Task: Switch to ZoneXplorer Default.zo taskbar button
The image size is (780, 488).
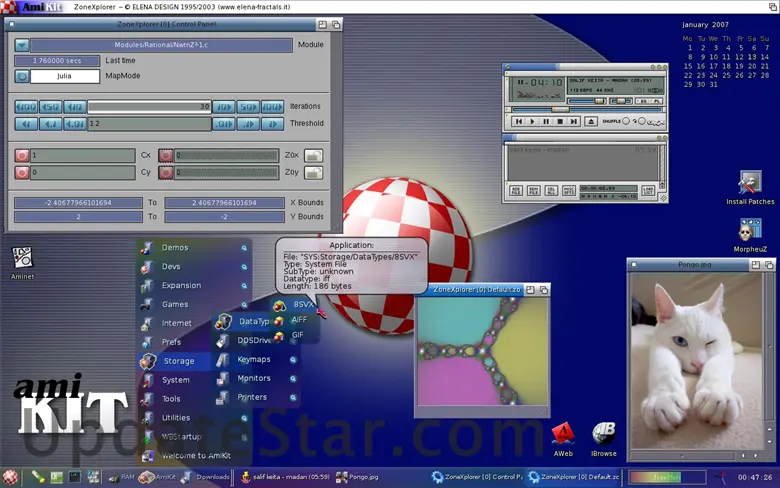Action: tap(574, 477)
